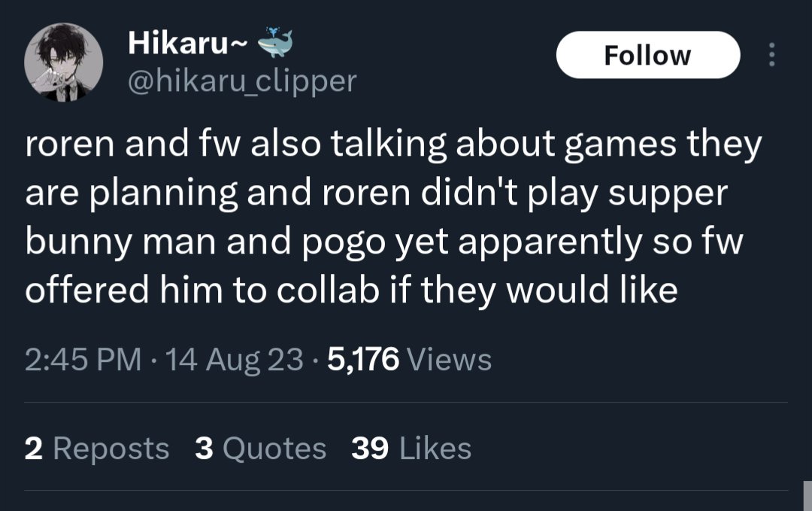Click the repost count number 2
This screenshot has width=812, height=511.
point(34,449)
